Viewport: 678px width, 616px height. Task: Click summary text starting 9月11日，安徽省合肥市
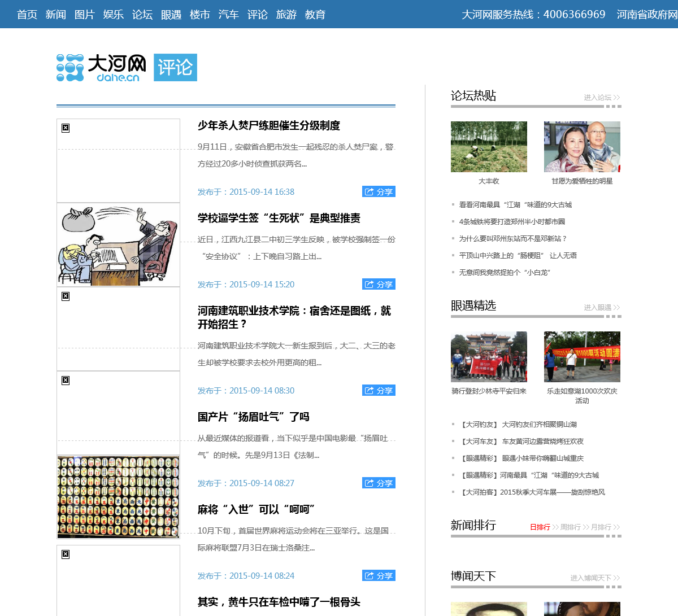[x=295, y=155]
